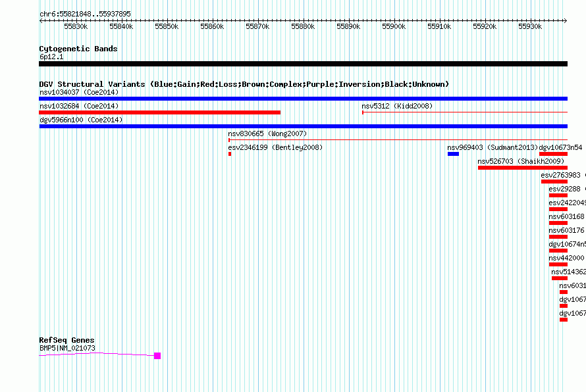Select the 55830k ruler tick label
Screen dimensions: 586x392
(x=76, y=26)
